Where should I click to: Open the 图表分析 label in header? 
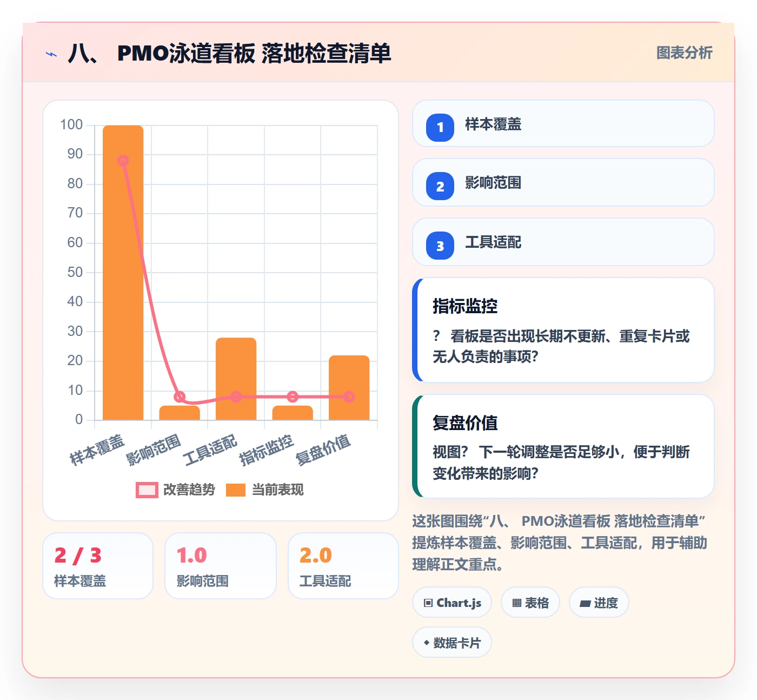pyautogui.click(x=684, y=53)
